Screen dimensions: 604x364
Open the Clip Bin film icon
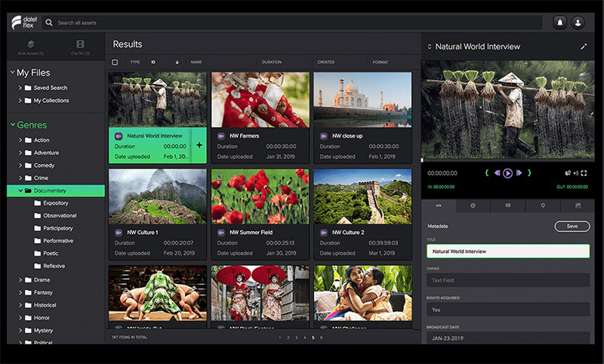80,44
